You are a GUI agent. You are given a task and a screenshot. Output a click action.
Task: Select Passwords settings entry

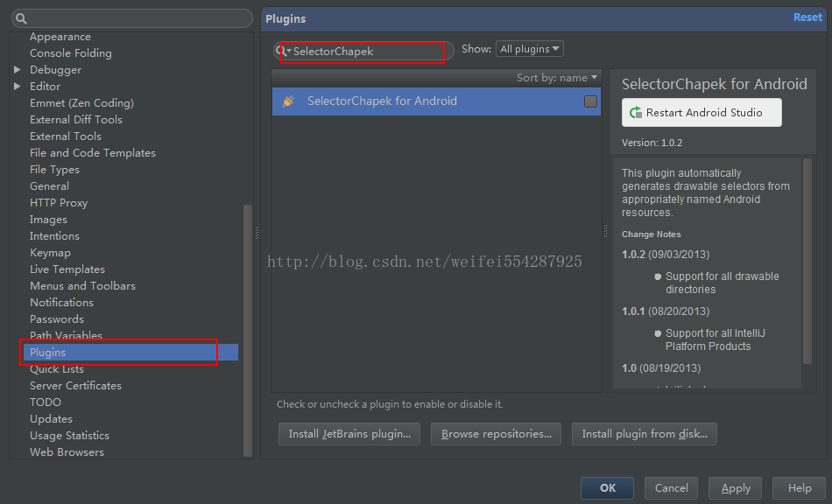click(x=57, y=319)
